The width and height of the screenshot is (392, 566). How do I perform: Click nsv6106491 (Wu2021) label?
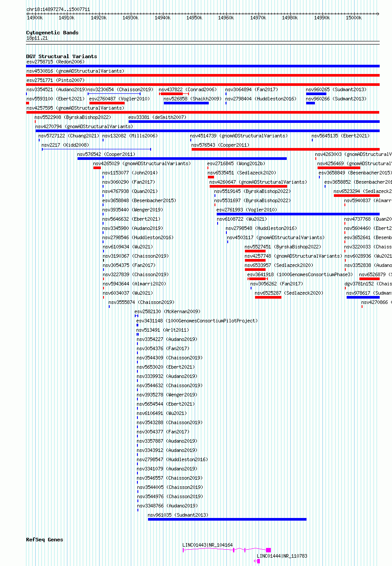tap(162, 413)
